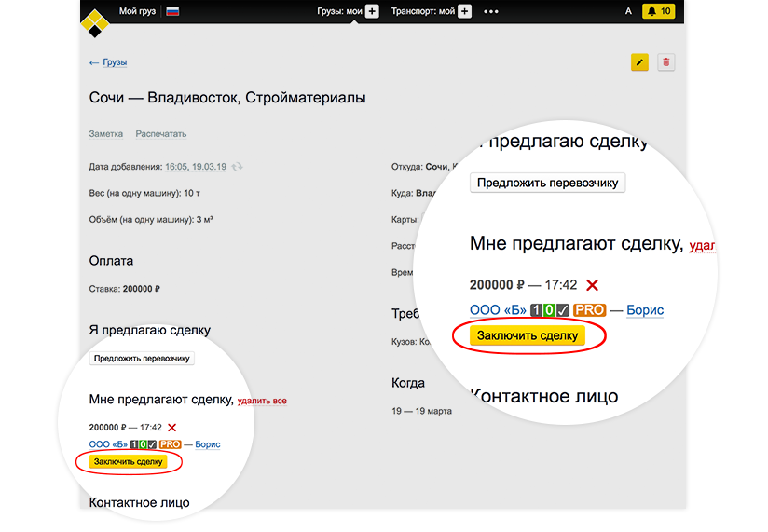768x532 pixels.
Task: Click the red trash delete icon
Action: pos(665,62)
